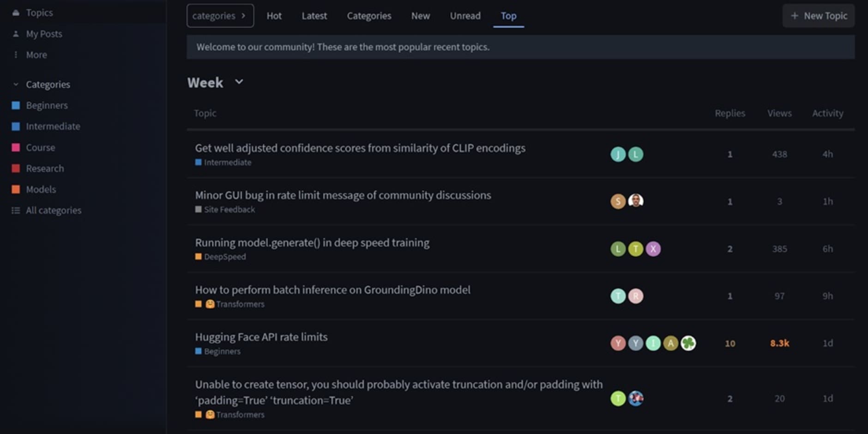The height and width of the screenshot is (434, 868).
Task: Click the pink Course color square
Action: pos(16,147)
